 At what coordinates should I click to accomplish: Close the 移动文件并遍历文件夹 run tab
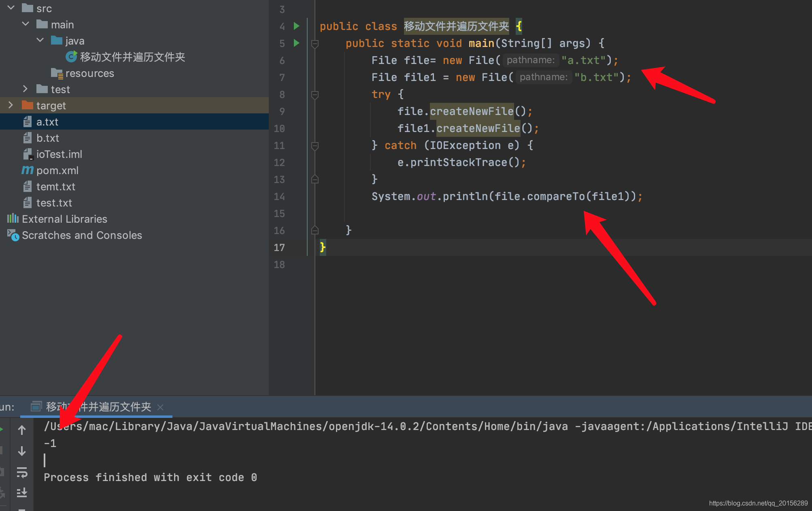point(160,407)
